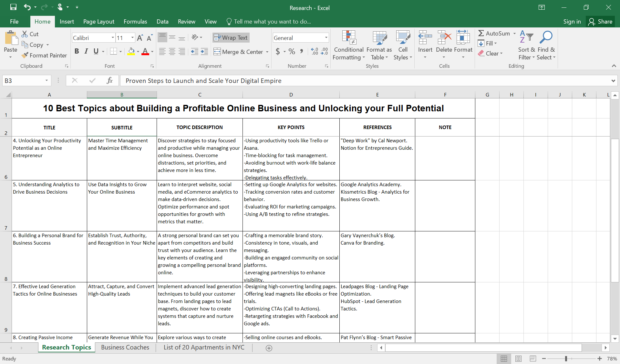620x364 pixels.
Task: Open the General number format dropdown
Action: click(x=326, y=38)
